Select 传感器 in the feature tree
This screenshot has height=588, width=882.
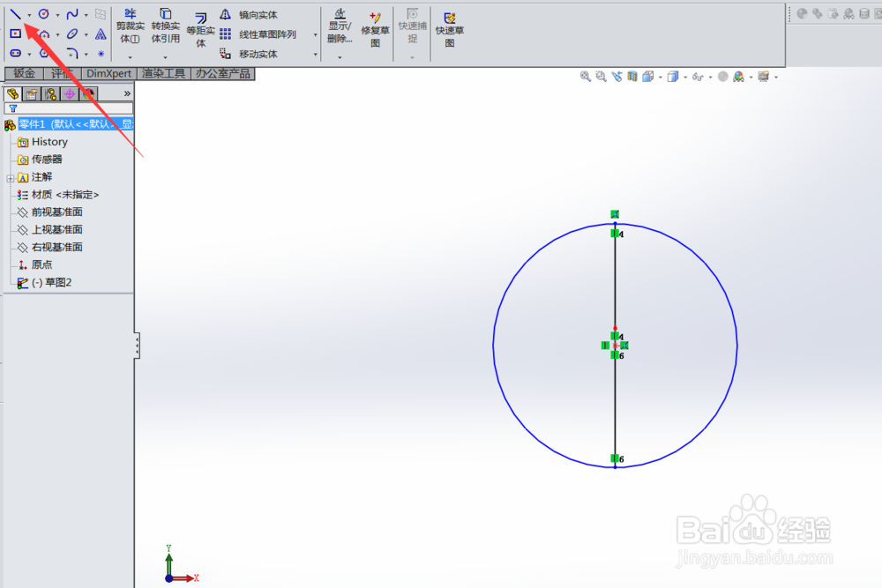point(40,159)
